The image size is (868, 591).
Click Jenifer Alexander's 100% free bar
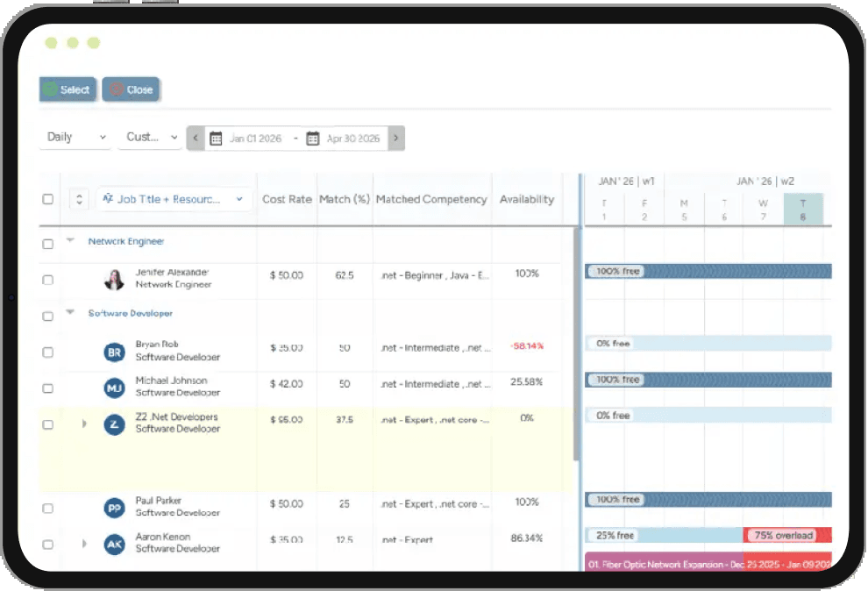tap(708, 271)
